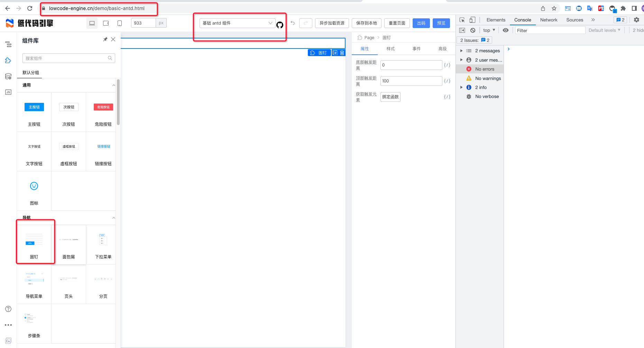This screenshot has height=348, width=644.
Task: Open the outline tree panel icon
Action: click(8, 44)
